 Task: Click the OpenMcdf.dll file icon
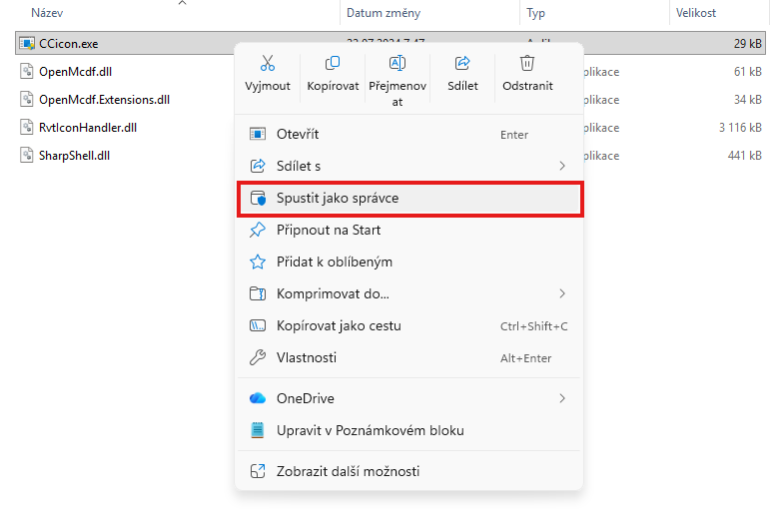(x=28, y=72)
